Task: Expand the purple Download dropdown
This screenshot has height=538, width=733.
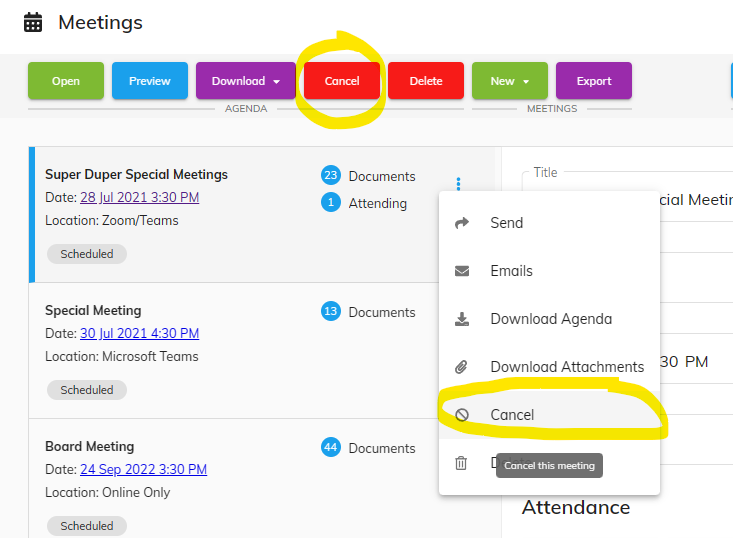Action: tap(245, 81)
